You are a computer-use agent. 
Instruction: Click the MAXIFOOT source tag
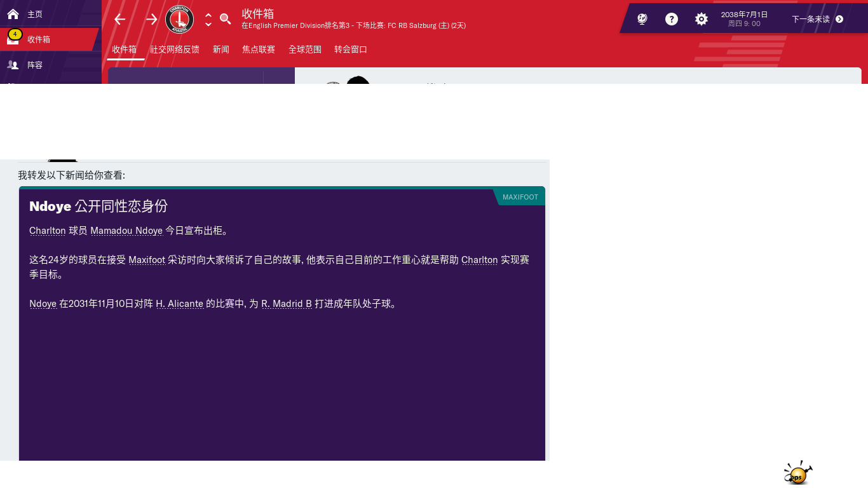point(520,197)
